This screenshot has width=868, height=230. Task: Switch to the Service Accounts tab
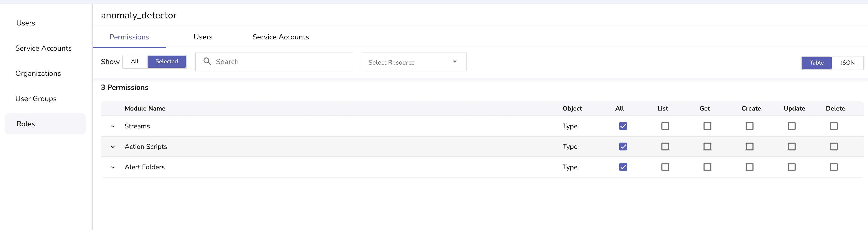pos(280,37)
